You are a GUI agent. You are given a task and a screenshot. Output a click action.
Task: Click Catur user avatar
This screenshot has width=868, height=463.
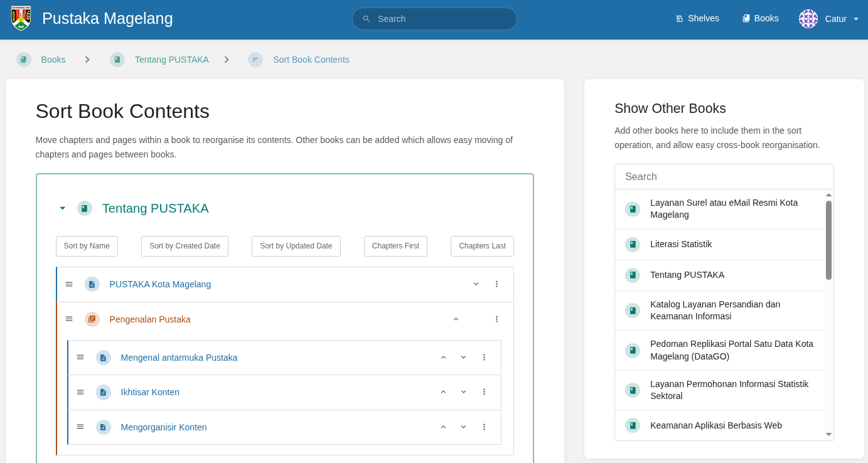click(808, 19)
